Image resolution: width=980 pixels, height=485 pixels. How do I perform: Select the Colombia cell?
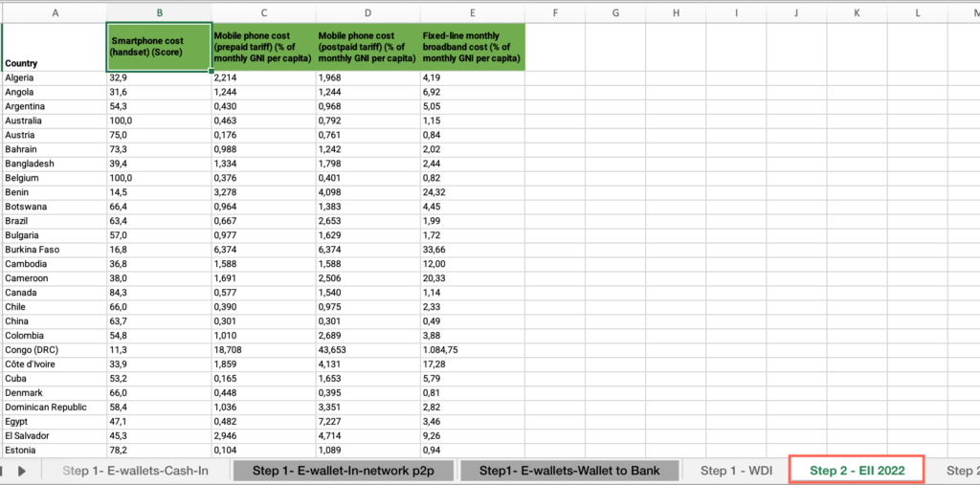pyautogui.click(x=55, y=337)
